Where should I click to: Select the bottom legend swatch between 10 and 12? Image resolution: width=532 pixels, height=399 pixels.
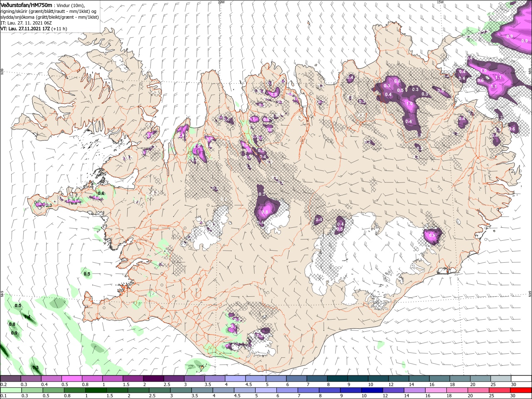click(x=373, y=390)
